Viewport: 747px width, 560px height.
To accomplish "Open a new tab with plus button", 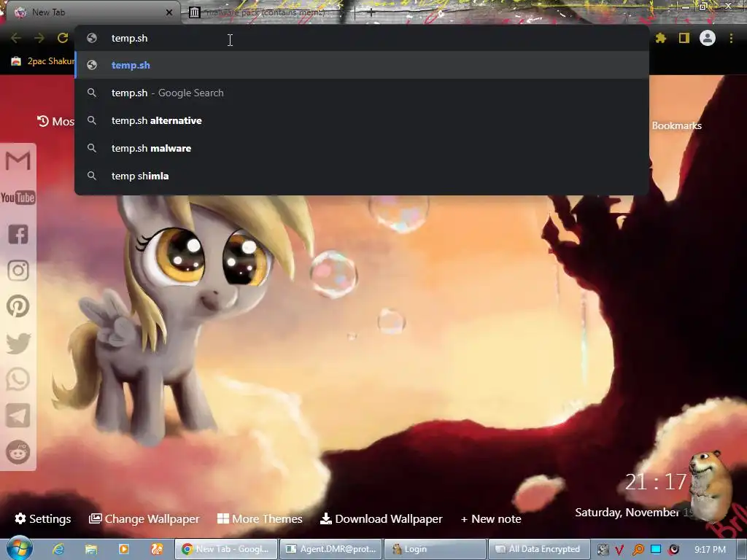I will (x=371, y=13).
